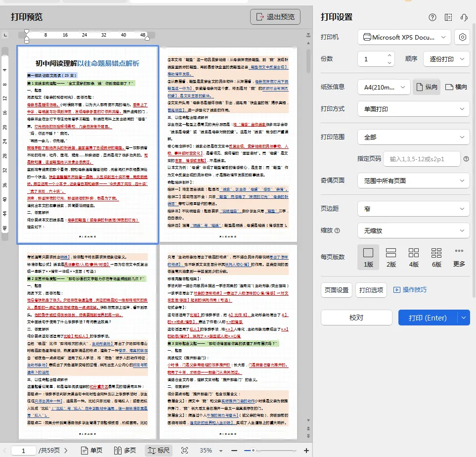
Task: Expand the 打印方式 单面打印 dropdown
Action: (413, 109)
